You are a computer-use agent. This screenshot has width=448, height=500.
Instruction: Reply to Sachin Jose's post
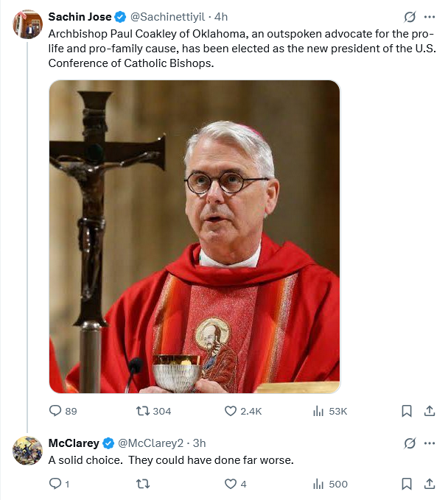pyautogui.click(x=55, y=411)
